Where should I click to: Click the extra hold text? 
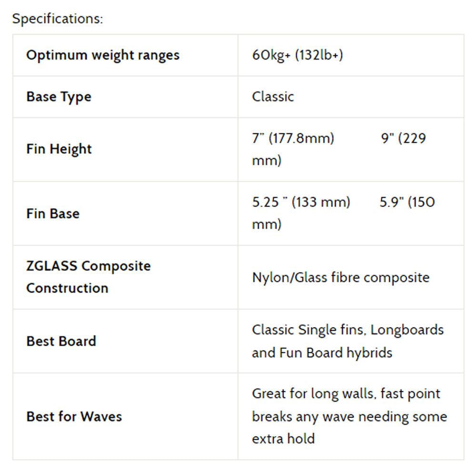coord(283,438)
